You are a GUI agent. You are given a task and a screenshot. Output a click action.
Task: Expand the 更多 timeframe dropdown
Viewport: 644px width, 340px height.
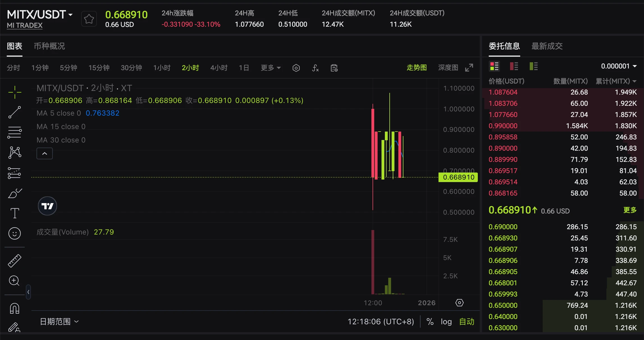pos(270,68)
